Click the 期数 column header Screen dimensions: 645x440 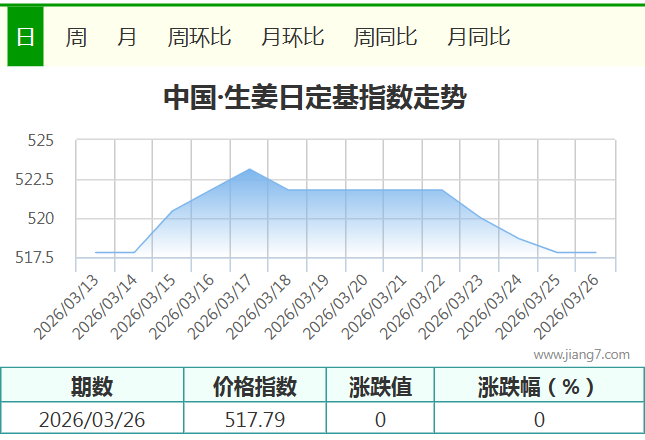92,387
